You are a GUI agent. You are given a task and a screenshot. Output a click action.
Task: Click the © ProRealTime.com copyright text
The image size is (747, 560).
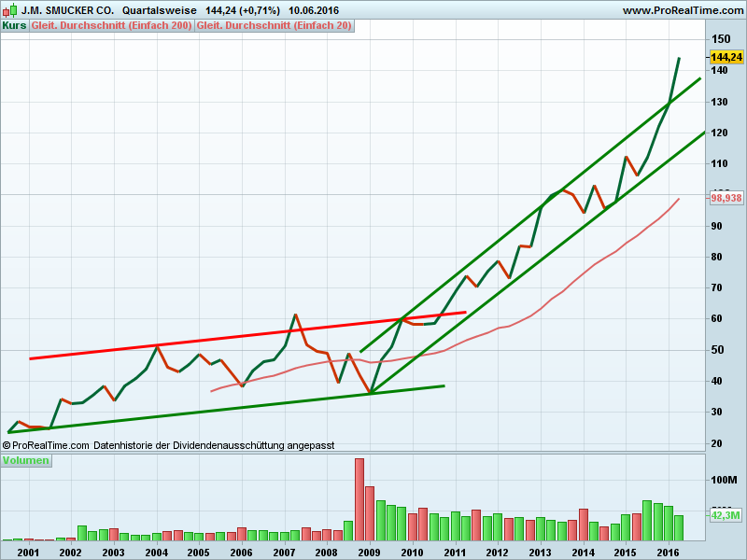coord(46,446)
